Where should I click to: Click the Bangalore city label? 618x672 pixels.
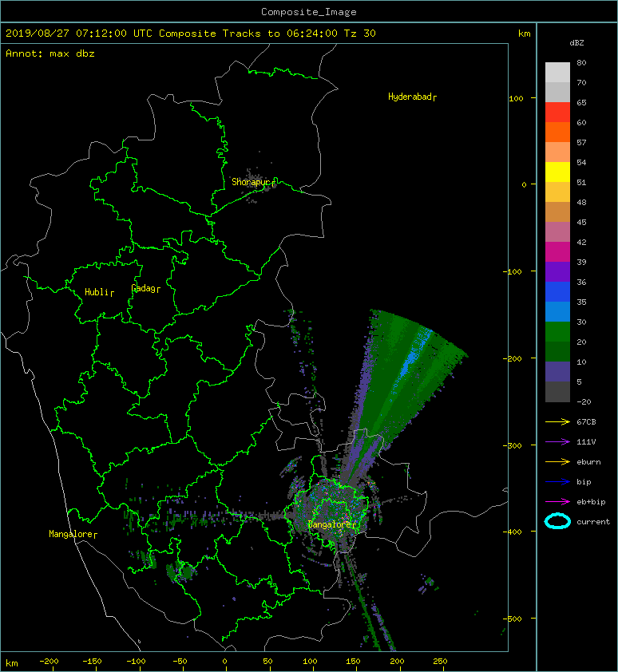[x=330, y=524]
